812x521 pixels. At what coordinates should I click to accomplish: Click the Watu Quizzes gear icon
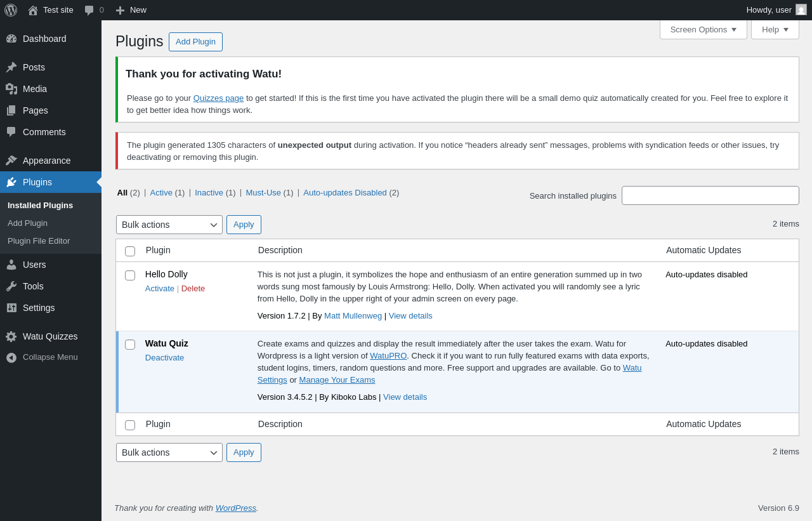pyautogui.click(x=11, y=336)
